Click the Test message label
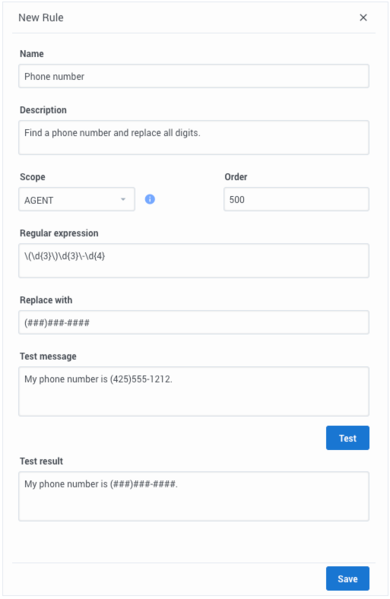The width and height of the screenshot is (390, 599). click(48, 356)
